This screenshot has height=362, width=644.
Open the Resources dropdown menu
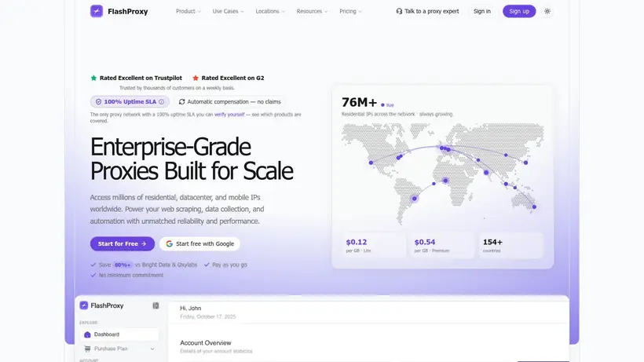pos(312,12)
